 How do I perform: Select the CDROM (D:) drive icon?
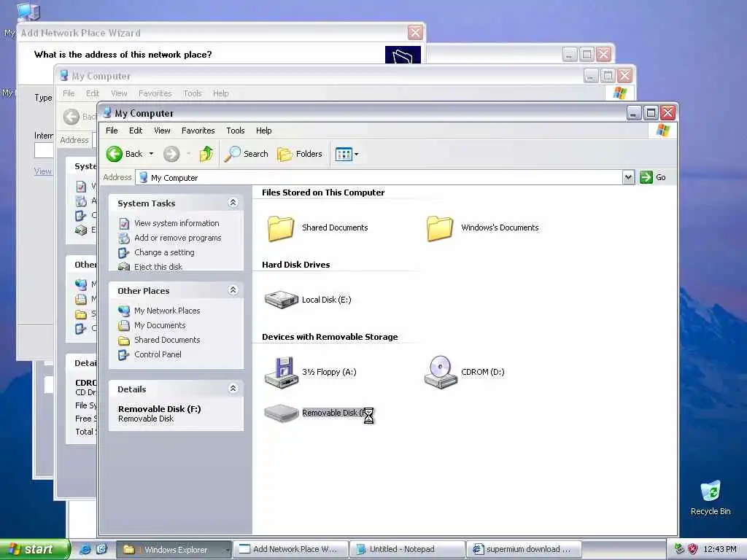(441, 372)
